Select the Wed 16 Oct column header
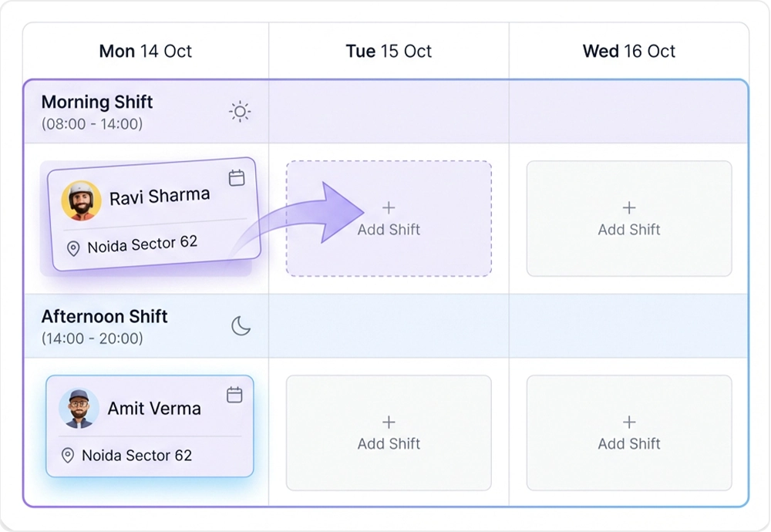The image size is (771, 532). 629,52
